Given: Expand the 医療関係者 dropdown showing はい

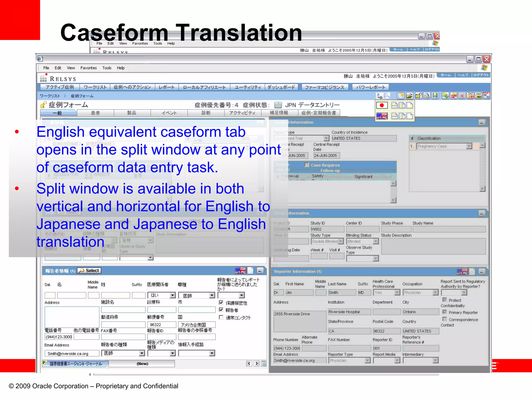Looking at the screenshot, I should (x=172, y=295).
